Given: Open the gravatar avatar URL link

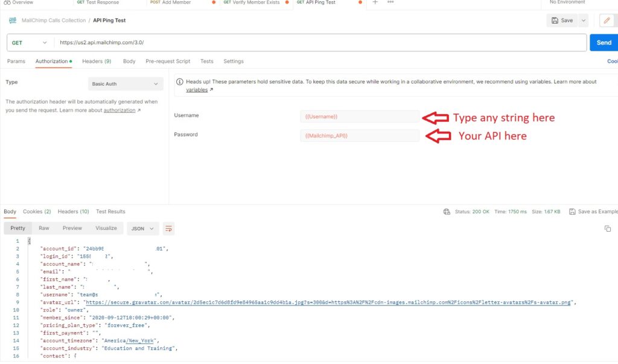Looking at the screenshot, I should (x=328, y=302).
